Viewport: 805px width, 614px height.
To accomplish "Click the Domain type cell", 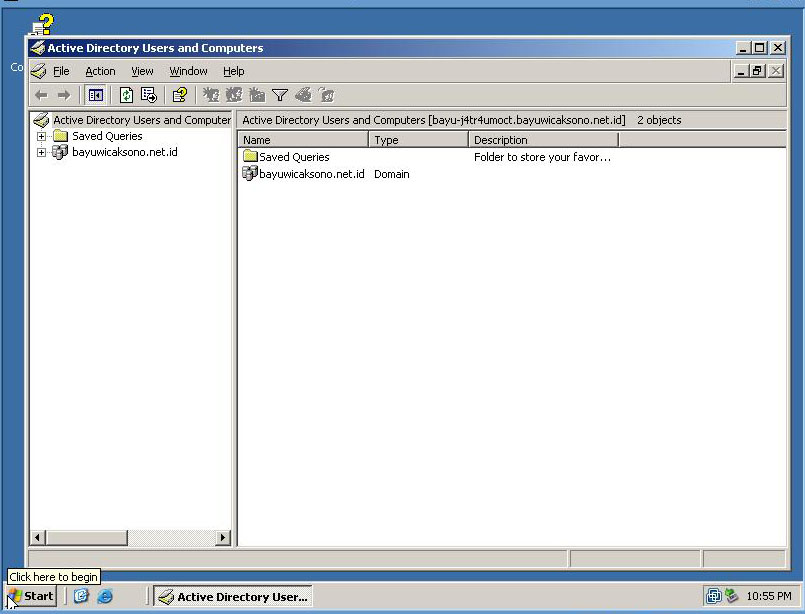I will (392, 174).
